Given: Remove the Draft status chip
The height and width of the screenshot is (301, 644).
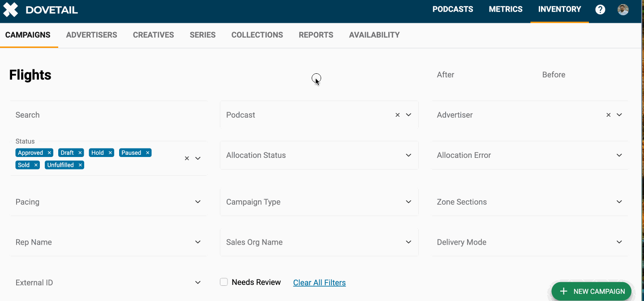Looking at the screenshot, I should (80, 153).
